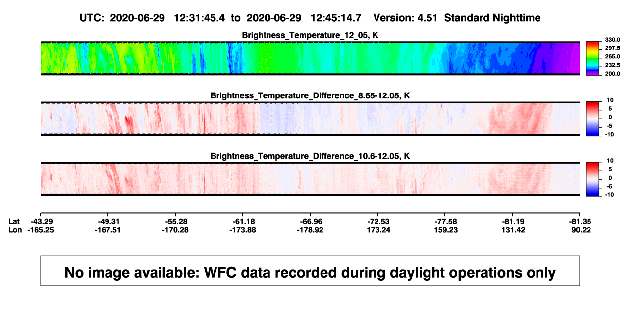Viewport: 644px width, 330px height.
Task: Click longitude tick value -167.51
Action: (x=108, y=230)
